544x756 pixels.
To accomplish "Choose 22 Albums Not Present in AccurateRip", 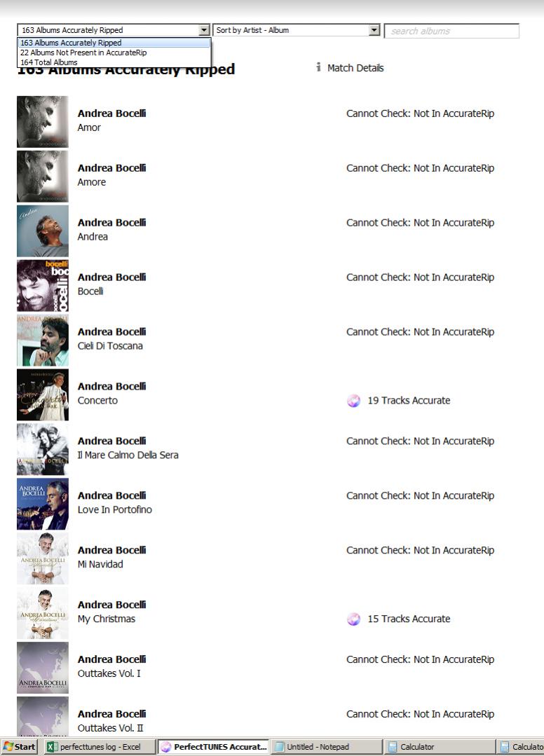I will tap(83, 53).
